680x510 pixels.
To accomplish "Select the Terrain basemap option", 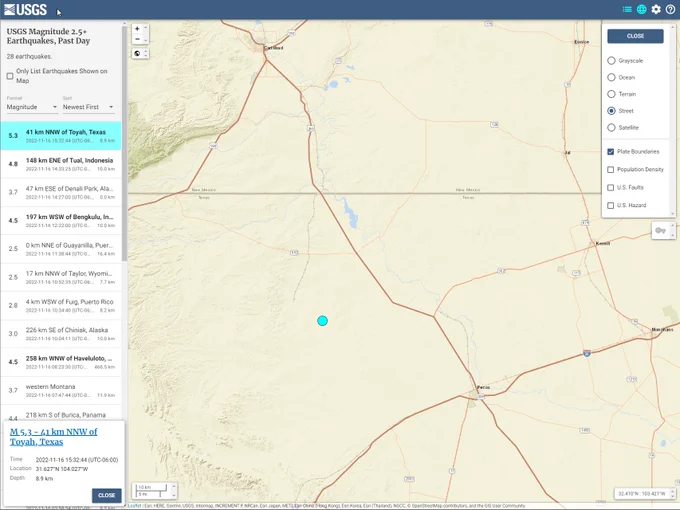I will point(611,94).
